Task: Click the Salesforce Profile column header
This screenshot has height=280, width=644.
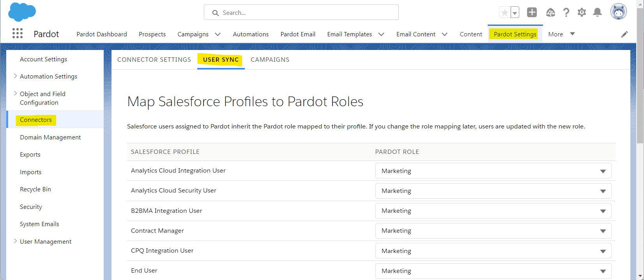Action: pyautogui.click(x=165, y=152)
